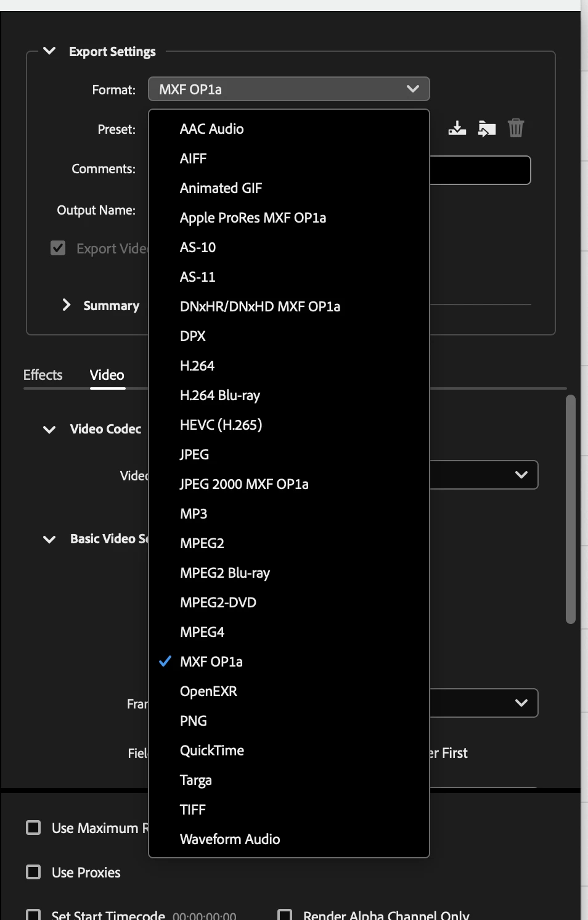Viewport: 588px width, 920px height.
Task: Open the Video Codec dropdown arrow
Action: (x=521, y=475)
